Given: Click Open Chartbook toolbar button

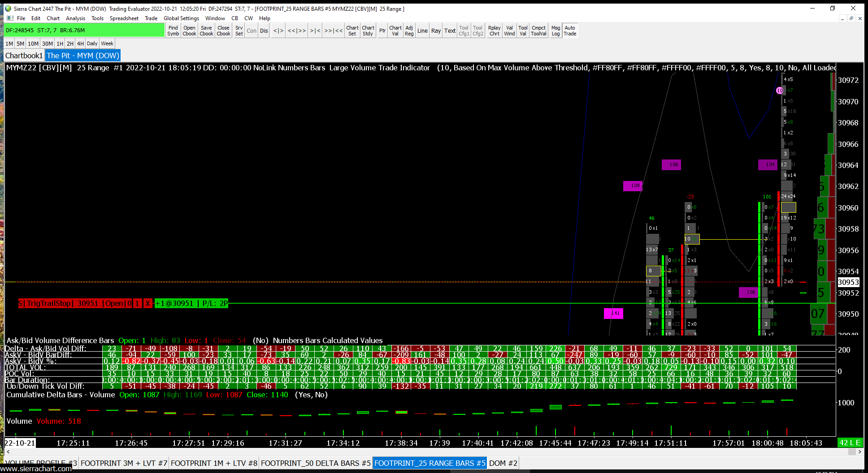Looking at the screenshot, I should coord(189,30).
